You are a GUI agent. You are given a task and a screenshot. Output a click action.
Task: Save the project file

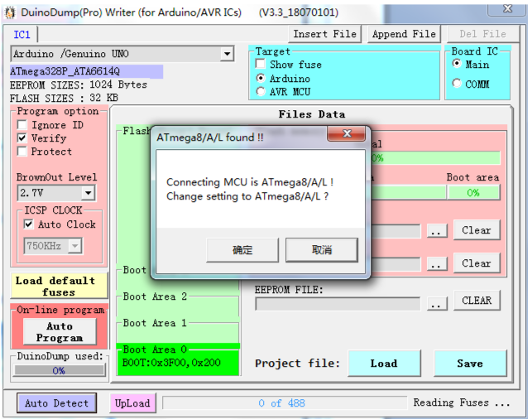tap(470, 364)
